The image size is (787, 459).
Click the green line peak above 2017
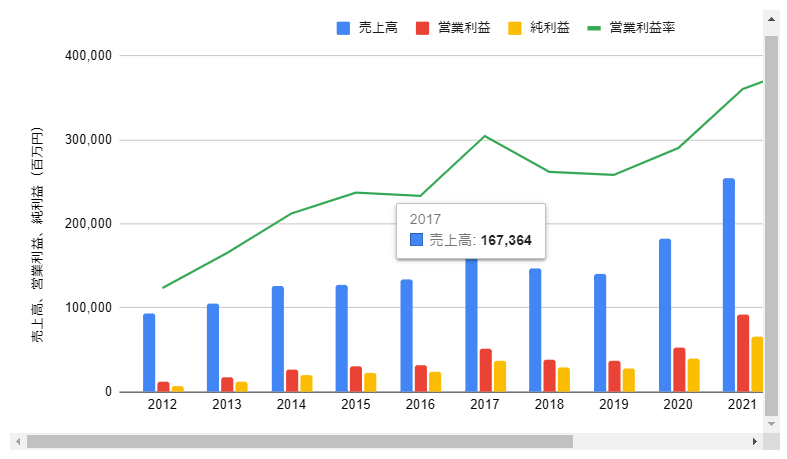[x=485, y=136]
